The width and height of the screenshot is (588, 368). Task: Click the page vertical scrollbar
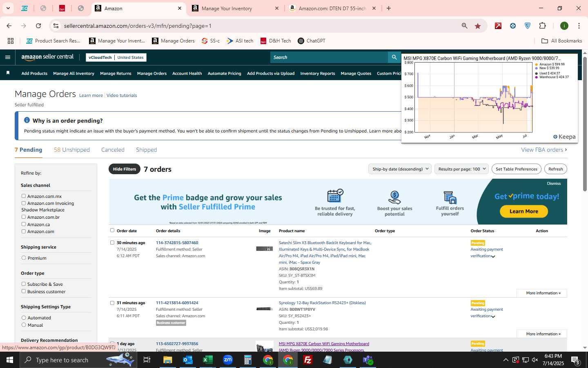(585, 123)
